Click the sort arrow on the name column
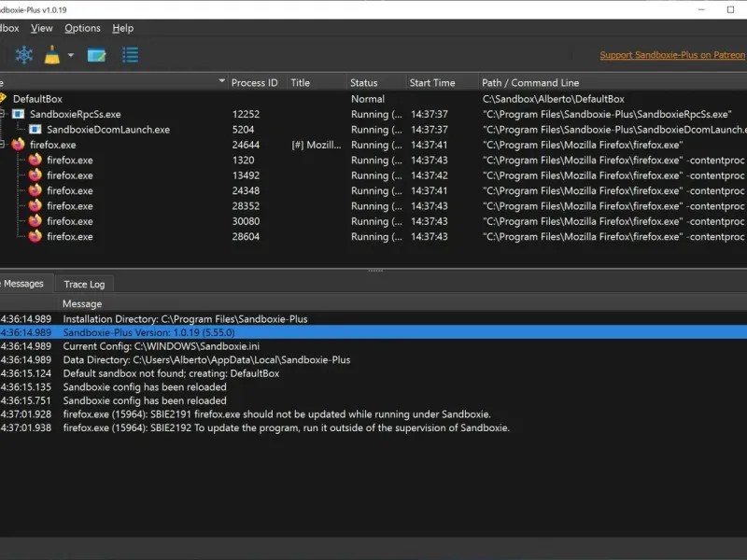Screen dimensions: 747x560 point(221,81)
